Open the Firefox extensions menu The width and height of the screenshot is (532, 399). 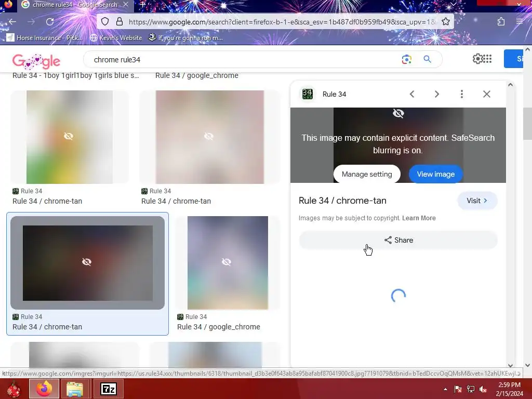point(501,22)
